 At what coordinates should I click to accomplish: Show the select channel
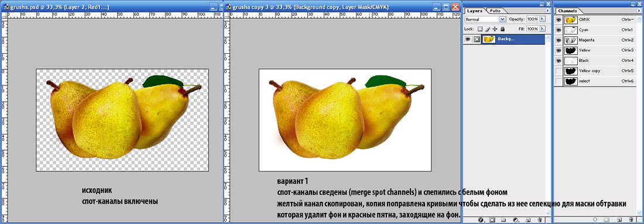(558, 81)
